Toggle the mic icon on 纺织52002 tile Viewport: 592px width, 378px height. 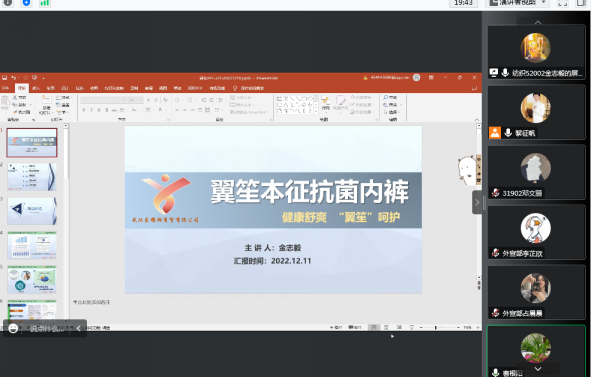point(505,73)
